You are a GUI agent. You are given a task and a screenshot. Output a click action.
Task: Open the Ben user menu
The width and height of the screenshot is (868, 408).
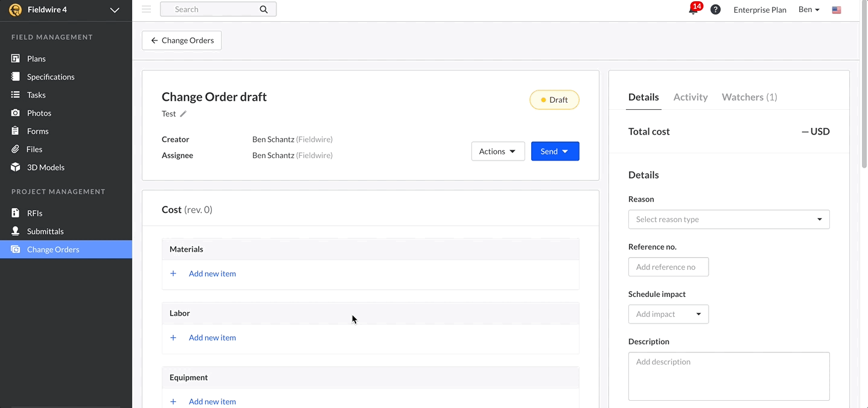pos(809,10)
